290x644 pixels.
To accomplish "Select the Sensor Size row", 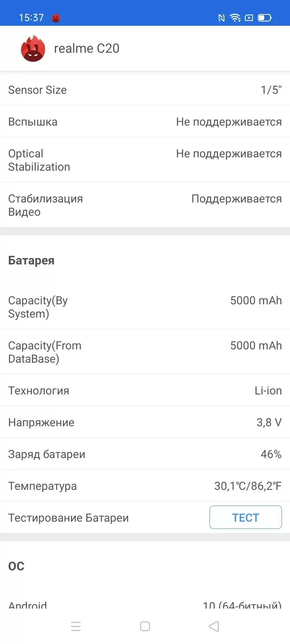I will (x=145, y=90).
